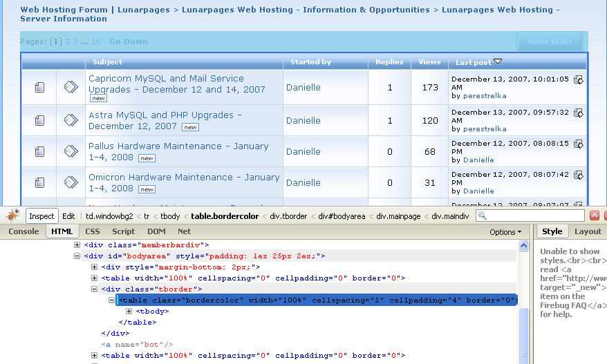Screen dimensions: 607x364
Task: Expand table node after bot anchor
Action: pyautogui.click(x=94, y=355)
